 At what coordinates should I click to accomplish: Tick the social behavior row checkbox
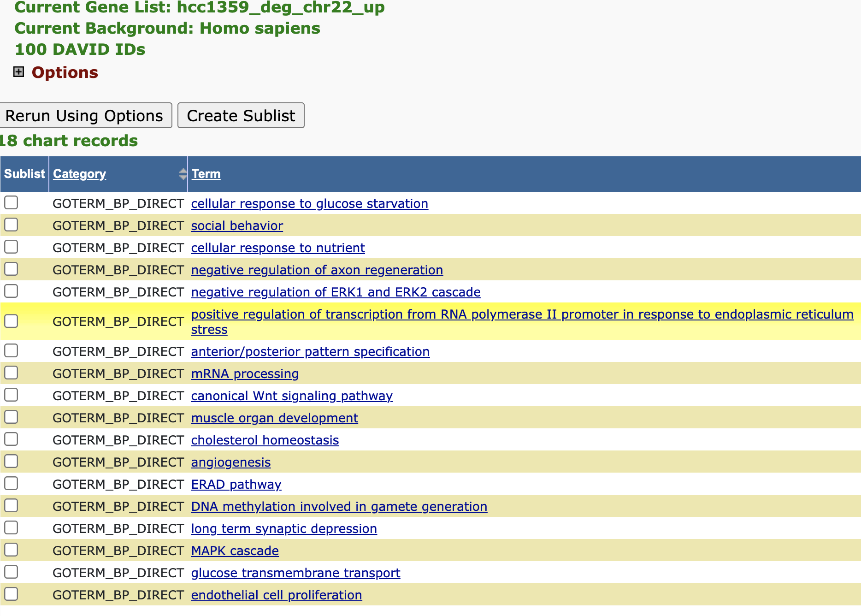point(11,225)
